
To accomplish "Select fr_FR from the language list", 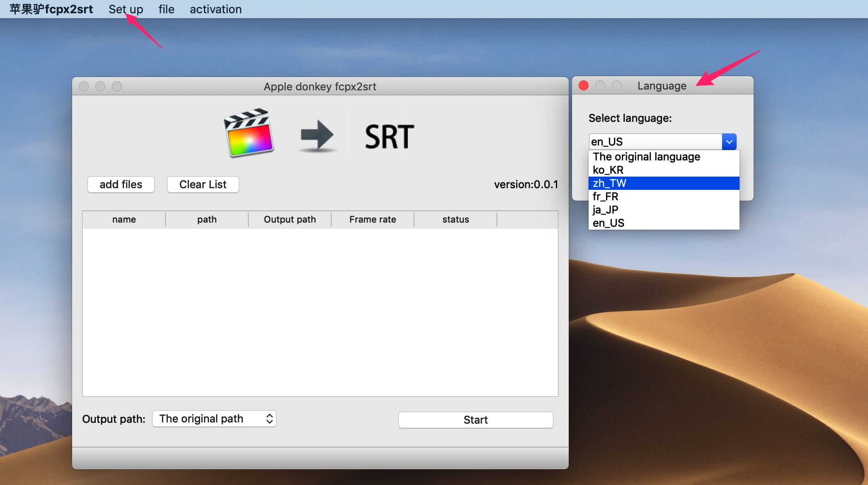I will [x=664, y=196].
